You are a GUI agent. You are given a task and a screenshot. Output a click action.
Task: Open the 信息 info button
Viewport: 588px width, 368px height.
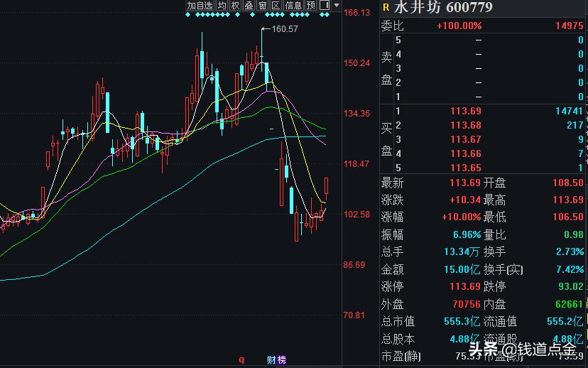tap(293, 5)
